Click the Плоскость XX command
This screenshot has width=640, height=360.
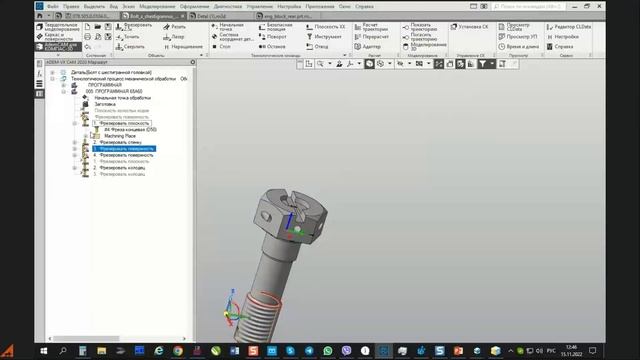click(x=325, y=27)
